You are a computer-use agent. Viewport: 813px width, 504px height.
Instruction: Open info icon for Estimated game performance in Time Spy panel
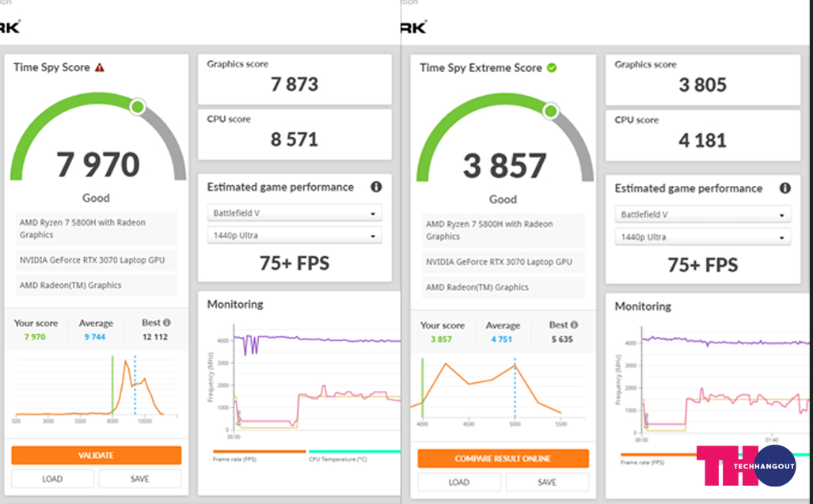[376, 187]
